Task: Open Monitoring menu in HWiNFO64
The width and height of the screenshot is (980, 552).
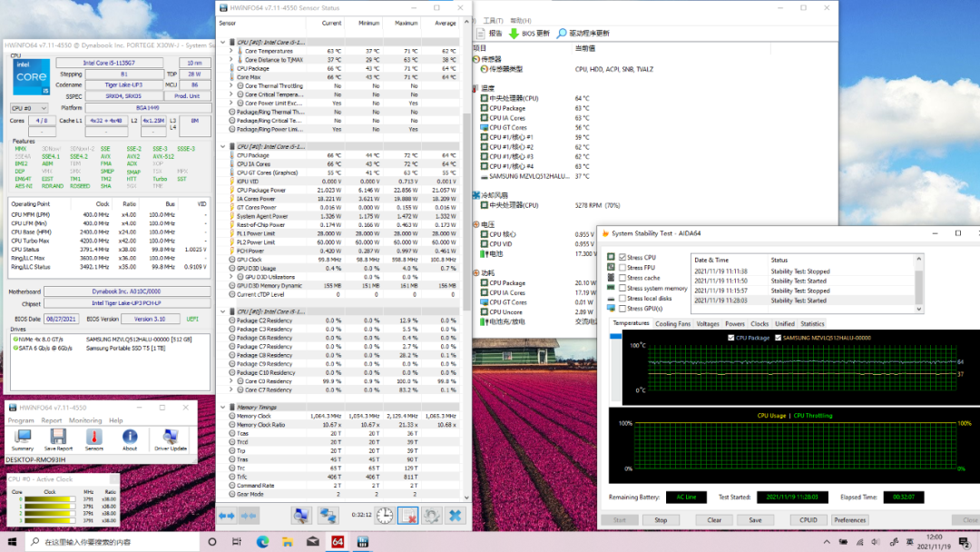Action: [85, 420]
